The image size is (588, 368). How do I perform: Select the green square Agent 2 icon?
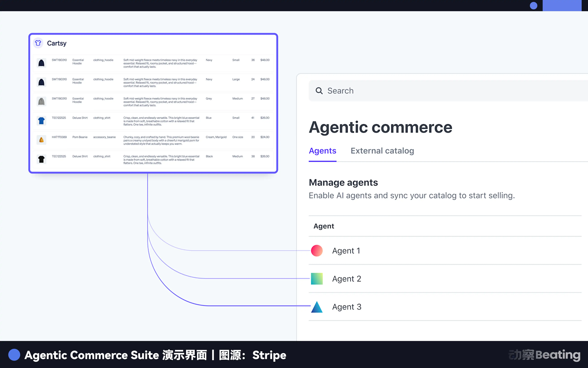pyautogui.click(x=317, y=279)
